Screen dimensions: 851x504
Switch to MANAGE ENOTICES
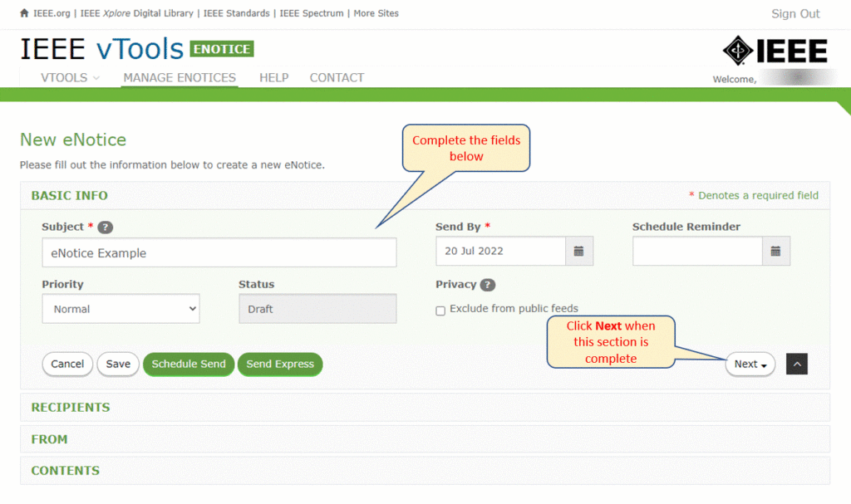coord(179,77)
